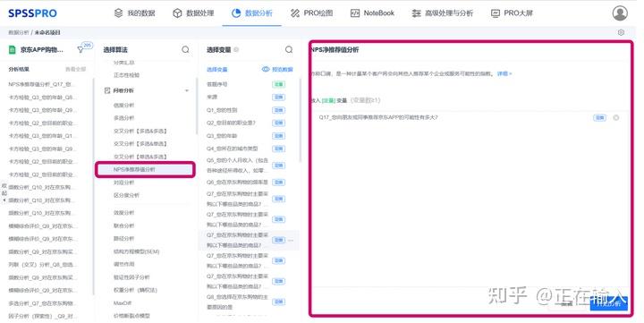Select 结构方程模型(SEM) algorithm
644x323 pixels.
coord(136,251)
